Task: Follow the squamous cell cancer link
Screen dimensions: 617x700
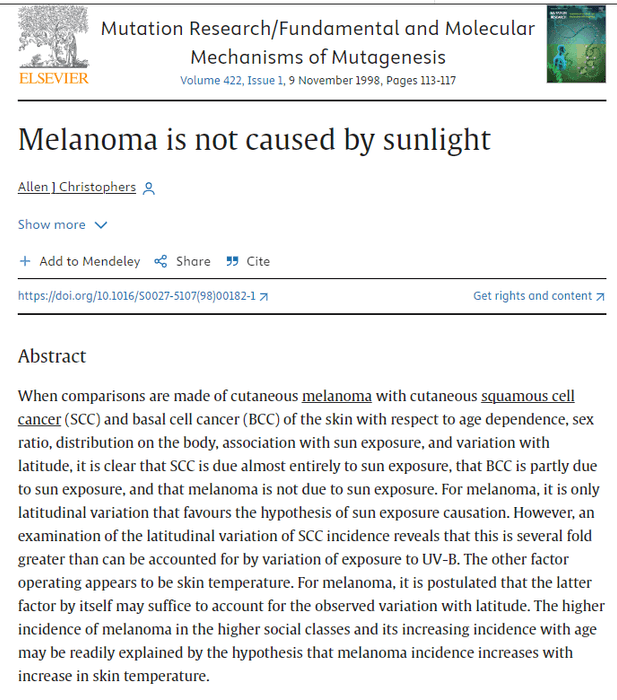Action: [527, 396]
